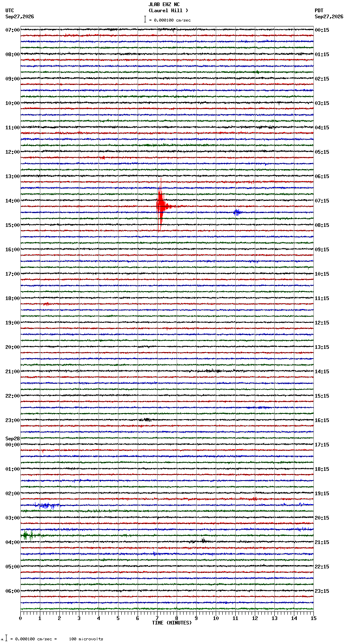This screenshot has height=644, width=346.
Task: Click the 19:00 UTC row label
Action: click(13, 323)
